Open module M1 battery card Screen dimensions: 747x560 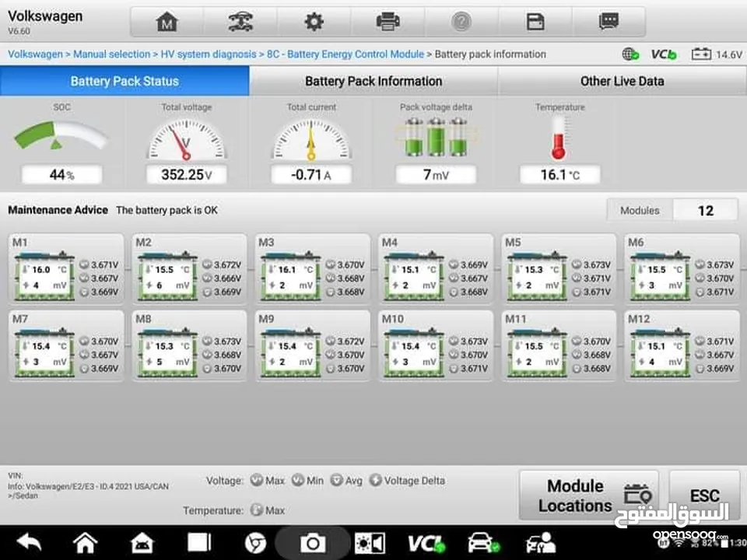pyautogui.click(x=65, y=269)
